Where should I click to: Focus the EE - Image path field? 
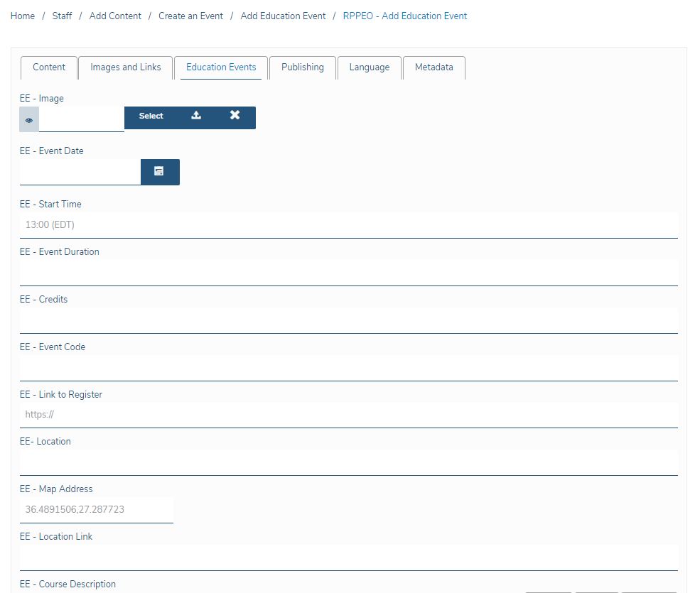81,119
